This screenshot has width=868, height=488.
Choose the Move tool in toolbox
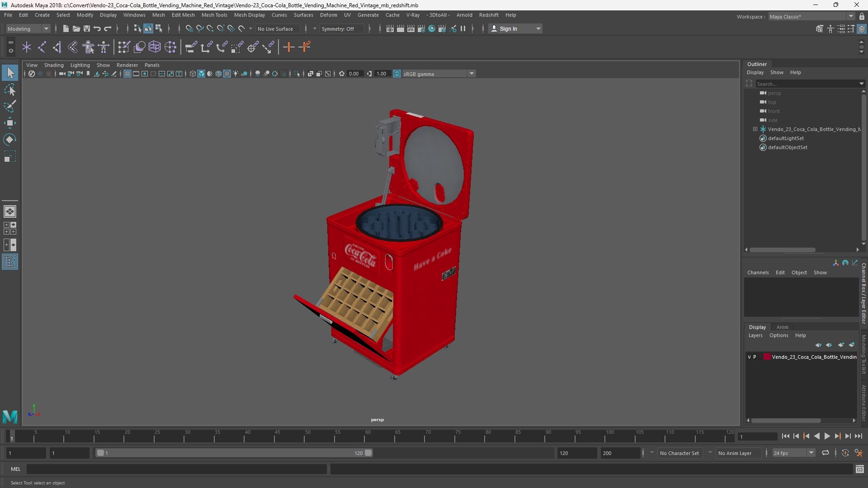pos(10,123)
